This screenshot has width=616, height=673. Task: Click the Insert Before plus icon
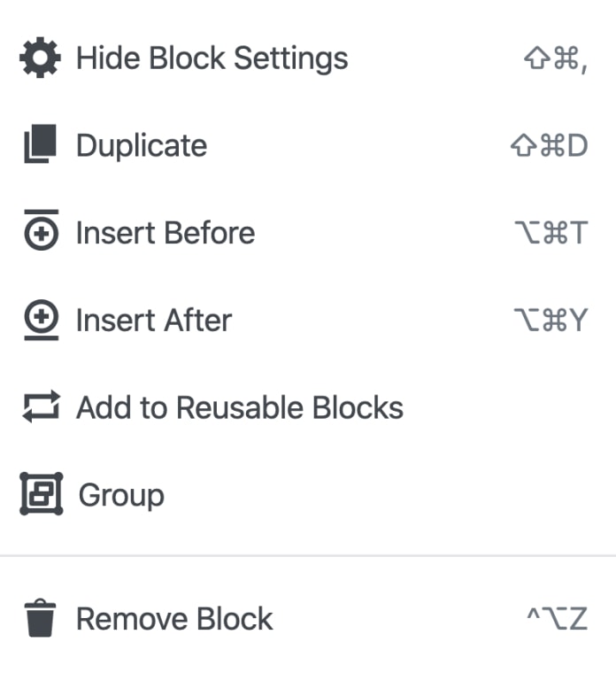[x=41, y=234]
